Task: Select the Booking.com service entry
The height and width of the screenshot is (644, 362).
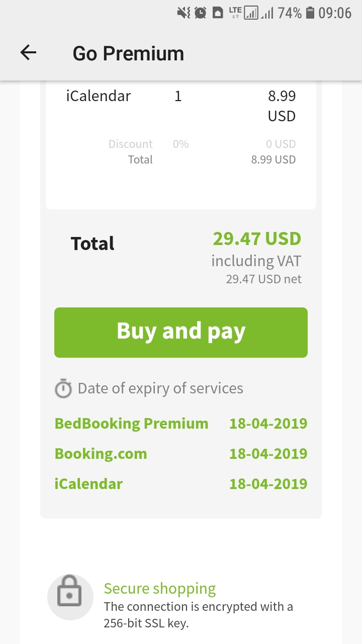Action: coord(101,454)
